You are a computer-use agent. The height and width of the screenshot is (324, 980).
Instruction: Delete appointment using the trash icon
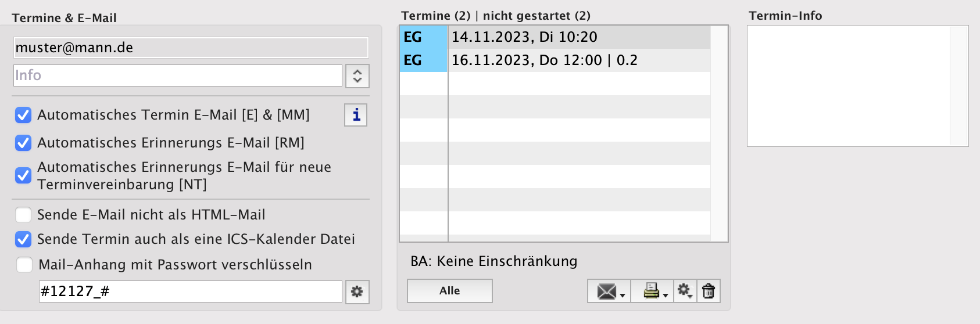(708, 291)
